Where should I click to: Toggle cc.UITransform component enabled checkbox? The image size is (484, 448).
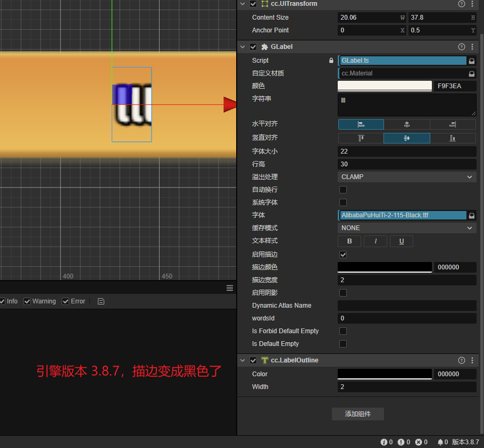[x=253, y=4]
